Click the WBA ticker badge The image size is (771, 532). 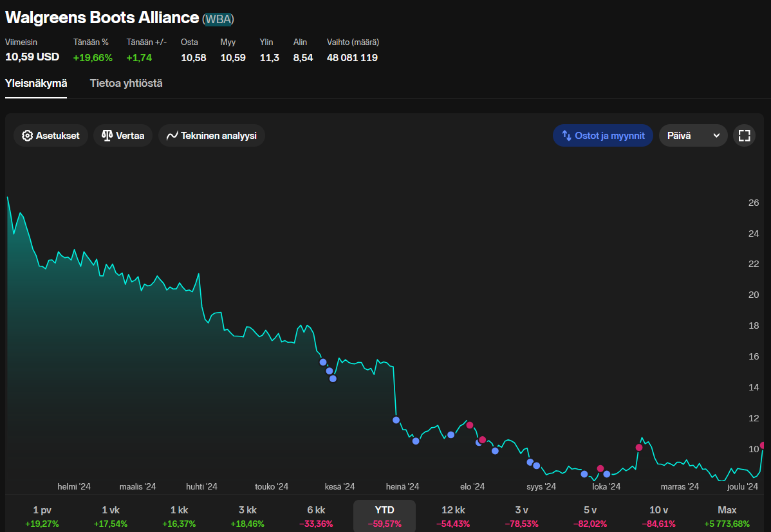[219, 19]
